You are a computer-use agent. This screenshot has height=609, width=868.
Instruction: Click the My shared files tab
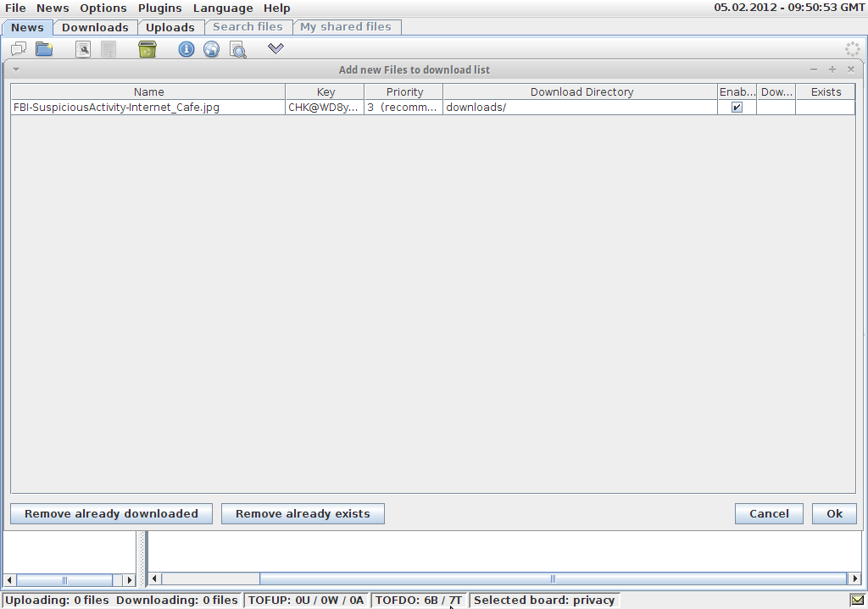[346, 26]
